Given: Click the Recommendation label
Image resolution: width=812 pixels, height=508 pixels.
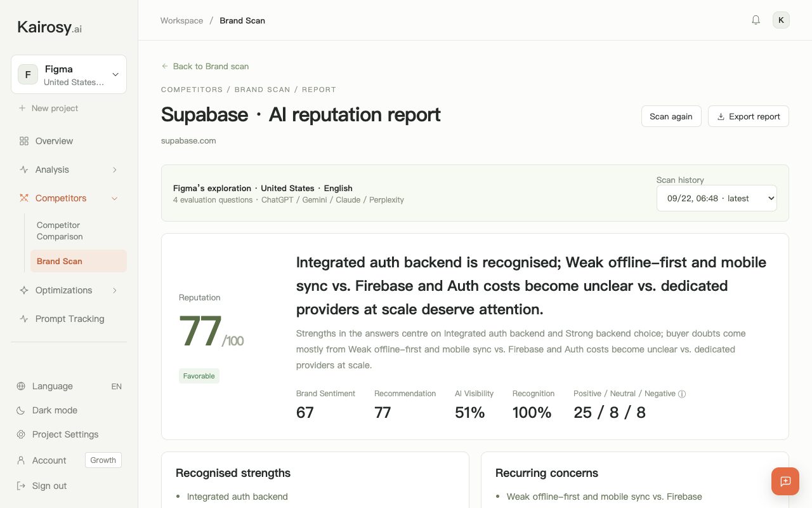Looking at the screenshot, I should [405, 394].
